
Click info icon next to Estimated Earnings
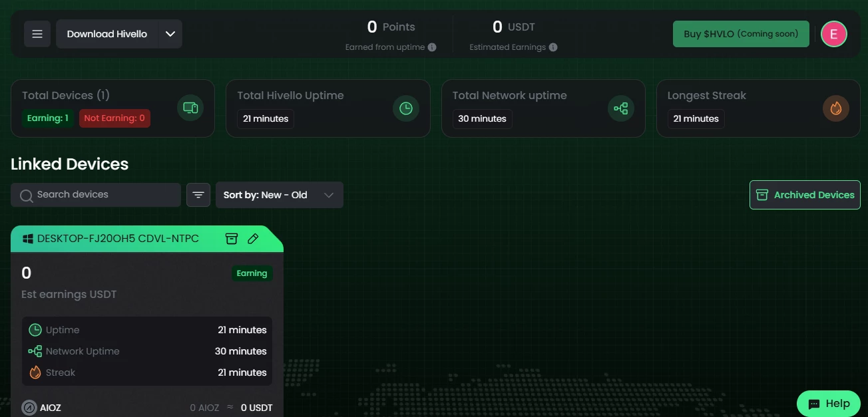tap(553, 47)
